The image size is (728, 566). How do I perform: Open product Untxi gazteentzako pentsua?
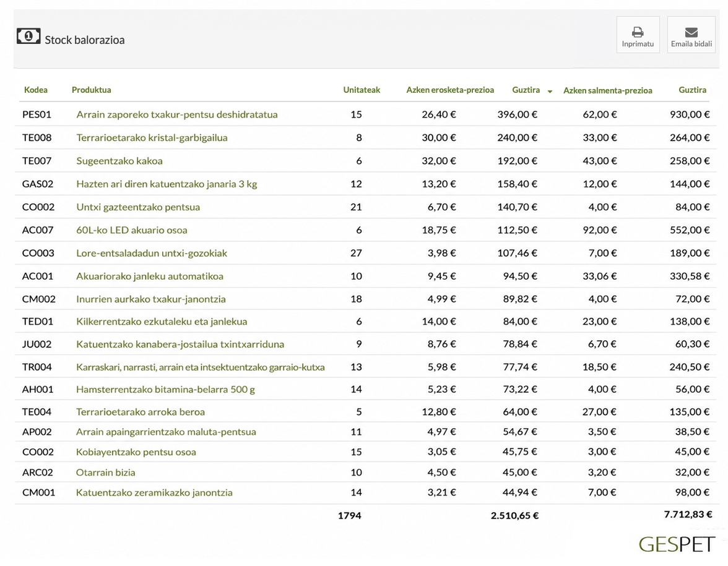138,207
